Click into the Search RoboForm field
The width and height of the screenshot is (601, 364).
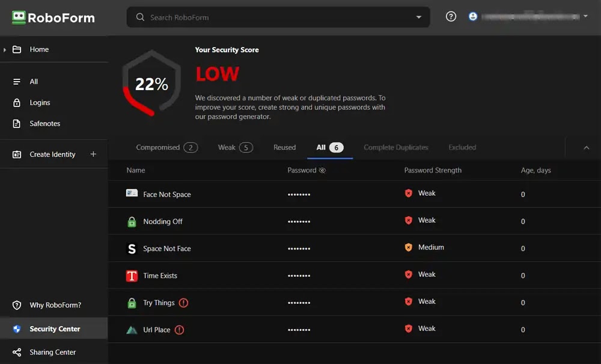[x=278, y=17]
